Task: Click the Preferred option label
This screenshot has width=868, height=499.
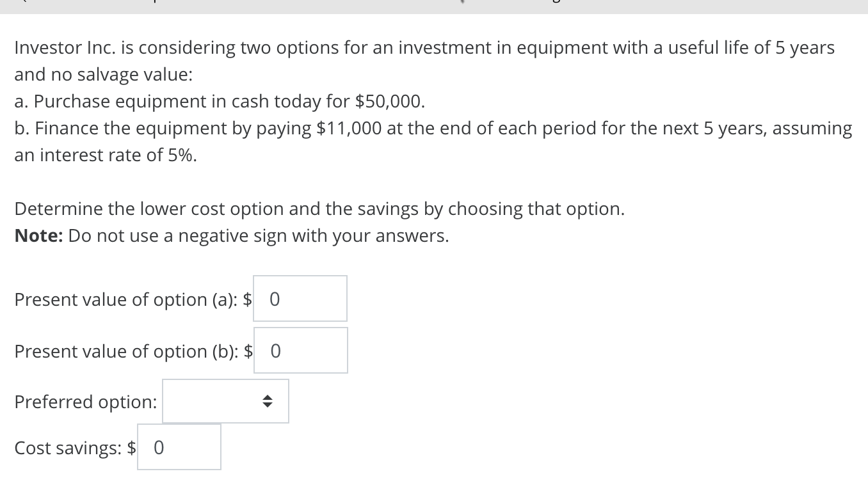Action: (x=84, y=402)
